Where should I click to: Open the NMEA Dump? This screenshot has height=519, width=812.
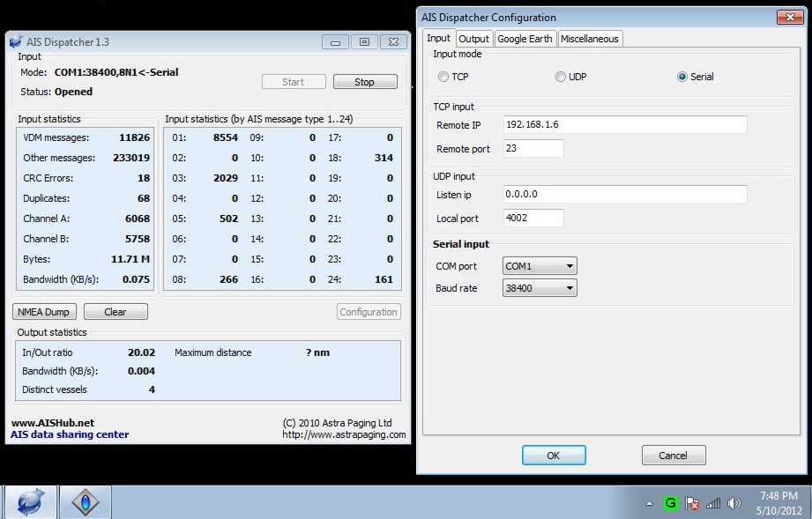(44, 312)
